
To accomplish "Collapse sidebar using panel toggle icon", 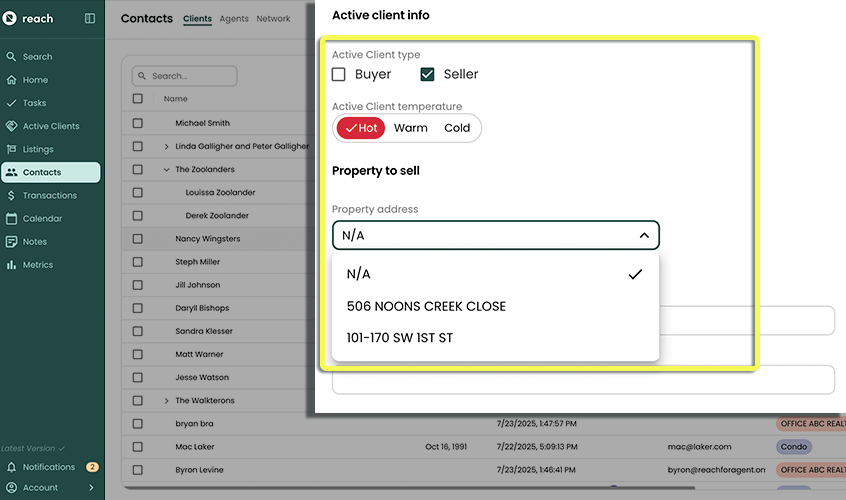I will [x=90, y=18].
